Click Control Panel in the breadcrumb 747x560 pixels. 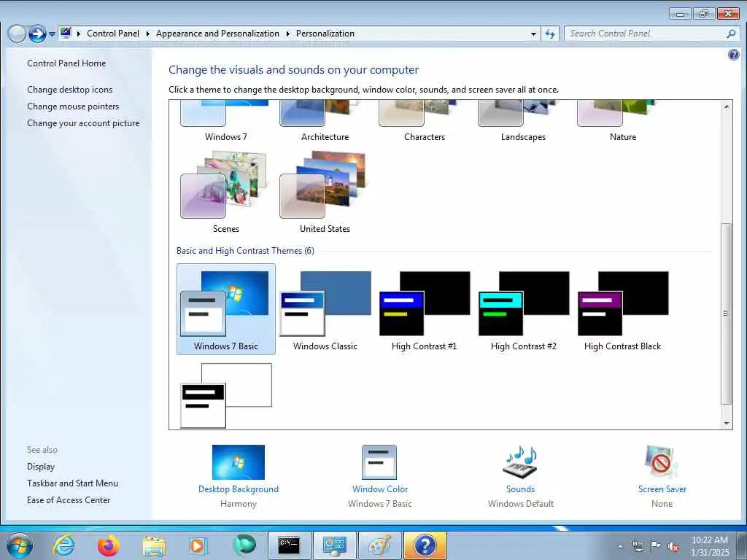point(113,34)
